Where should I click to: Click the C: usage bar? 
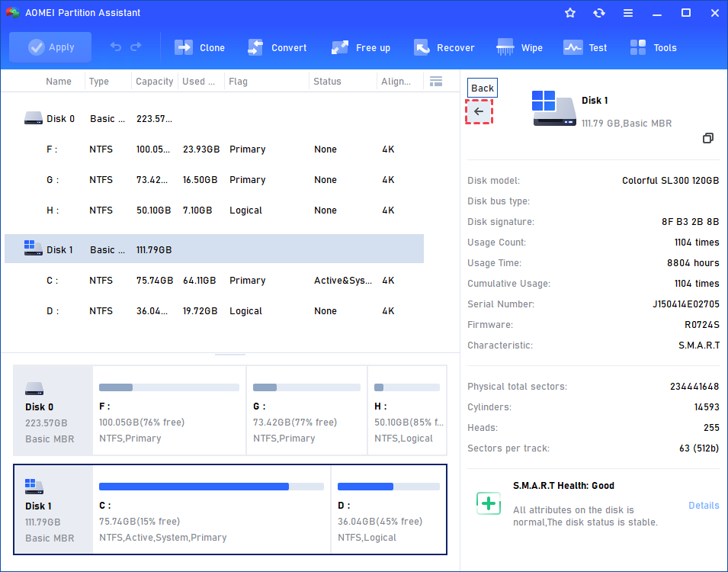click(211, 487)
